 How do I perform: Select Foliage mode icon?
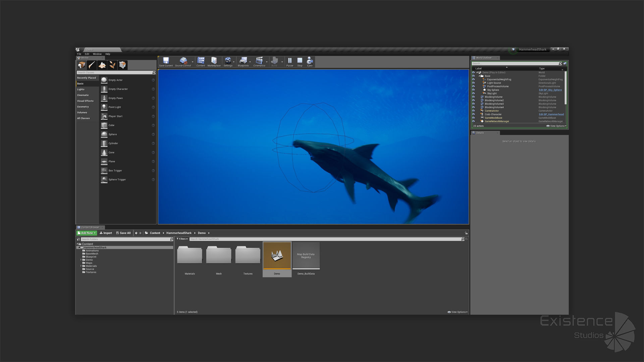[x=112, y=65]
